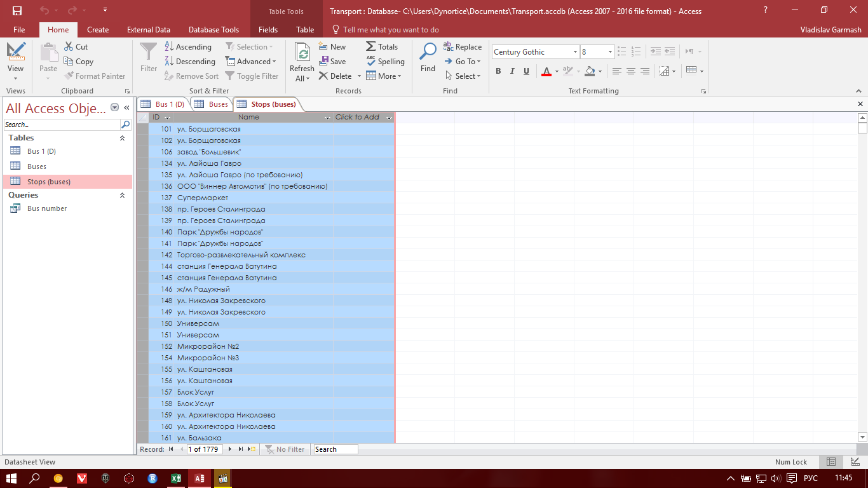
Task: Run Spelling check
Action: pos(385,61)
